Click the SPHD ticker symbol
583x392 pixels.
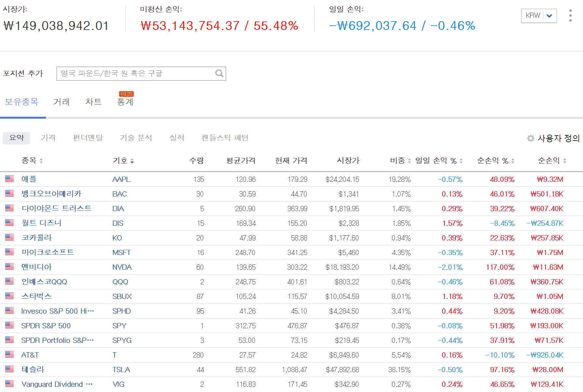[121, 311]
